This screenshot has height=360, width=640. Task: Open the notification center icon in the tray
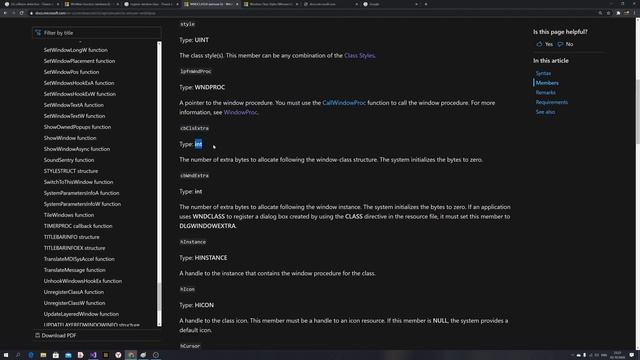click(x=632, y=355)
